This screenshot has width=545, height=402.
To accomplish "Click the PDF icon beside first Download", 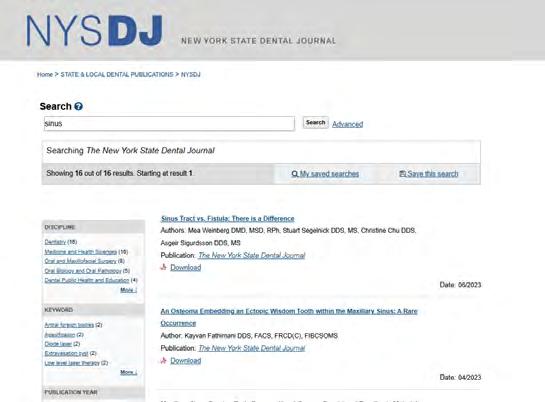I will click(x=163, y=267).
